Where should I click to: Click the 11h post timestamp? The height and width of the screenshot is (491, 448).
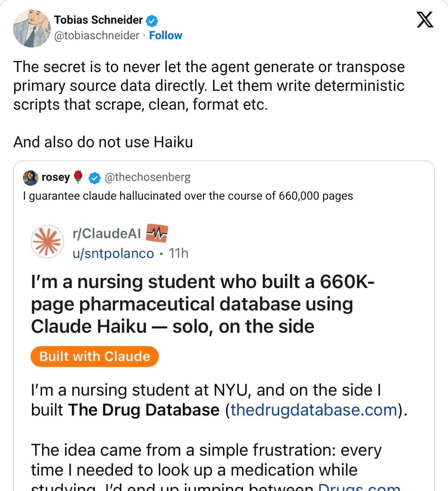pos(179,253)
